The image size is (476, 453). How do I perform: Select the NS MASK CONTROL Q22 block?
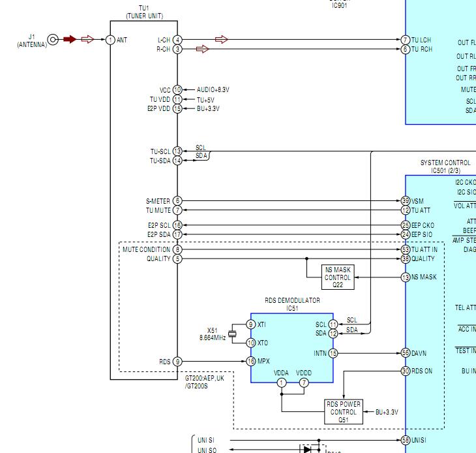click(x=338, y=277)
